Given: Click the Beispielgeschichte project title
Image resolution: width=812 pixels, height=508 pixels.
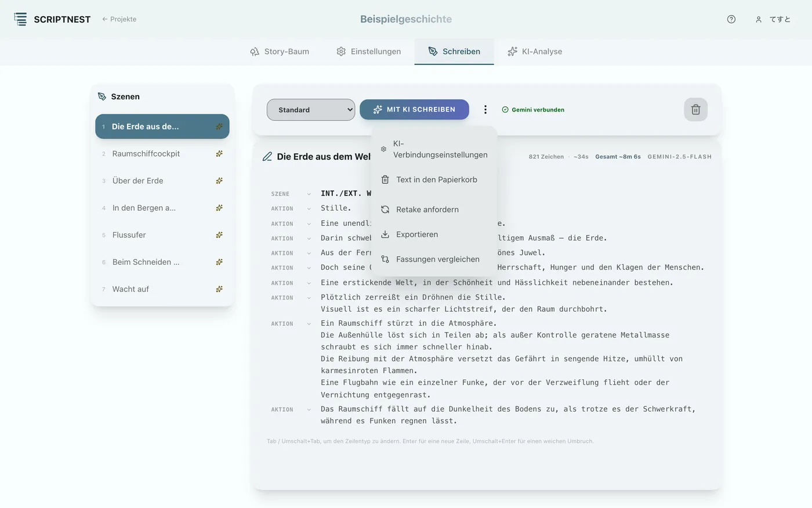Looking at the screenshot, I should (x=406, y=19).
